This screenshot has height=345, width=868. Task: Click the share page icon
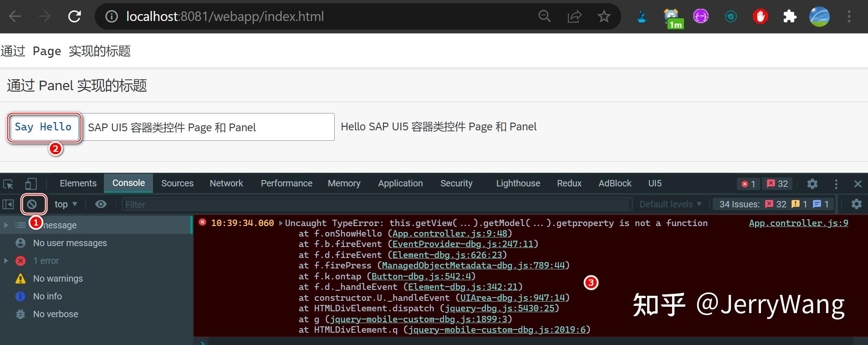click(574, 17)
